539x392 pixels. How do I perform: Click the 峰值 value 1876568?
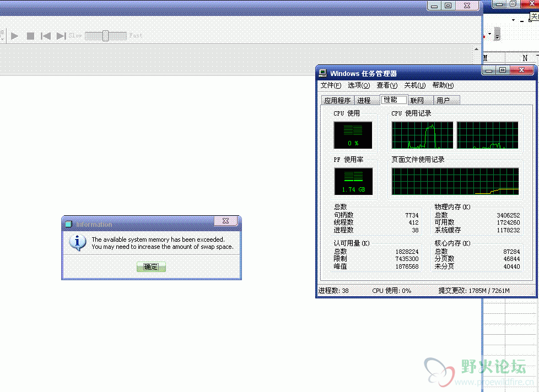407,266
